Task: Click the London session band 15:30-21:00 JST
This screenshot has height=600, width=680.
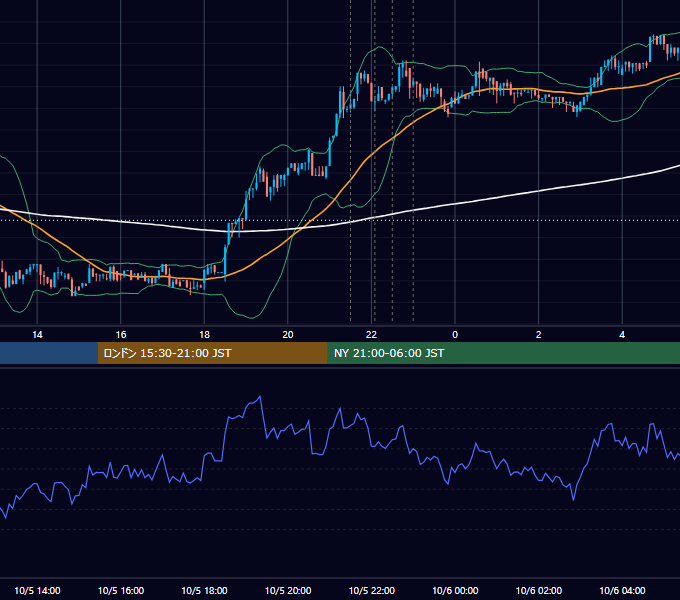Action: click(212, 353)
